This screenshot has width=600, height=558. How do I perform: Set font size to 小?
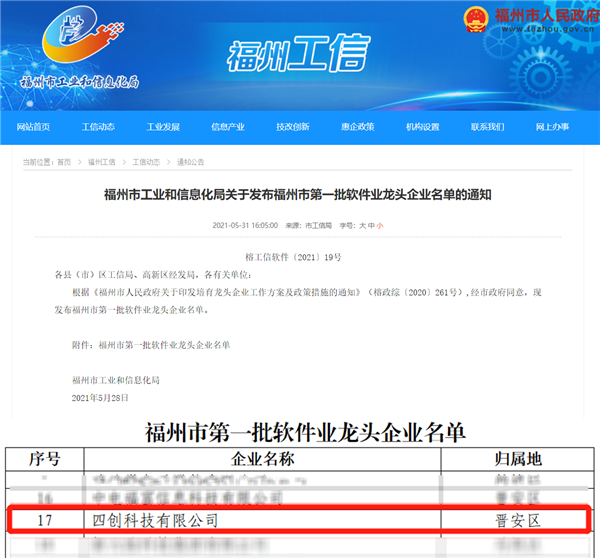pyautogui.click(x=380, y=226)
